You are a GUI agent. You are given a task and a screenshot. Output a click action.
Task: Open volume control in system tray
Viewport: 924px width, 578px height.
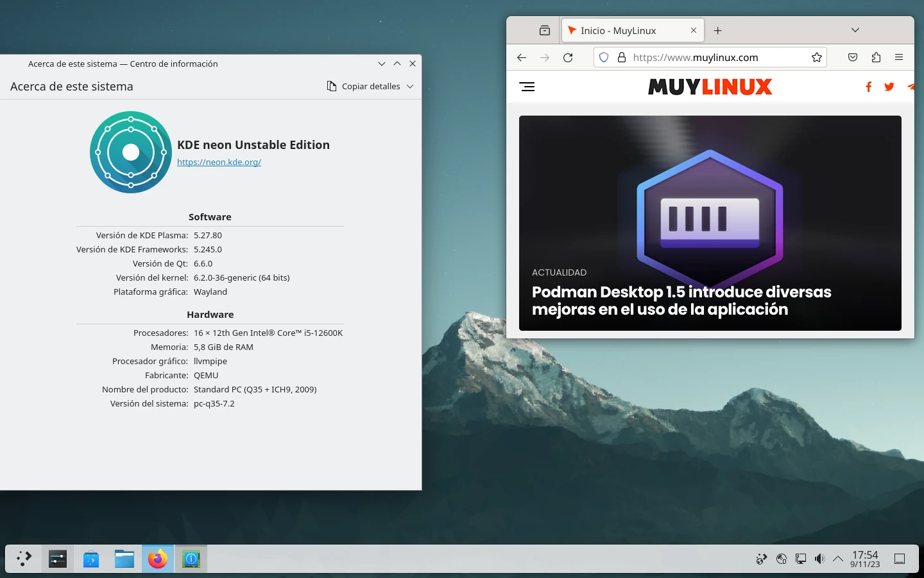[819, 559]
